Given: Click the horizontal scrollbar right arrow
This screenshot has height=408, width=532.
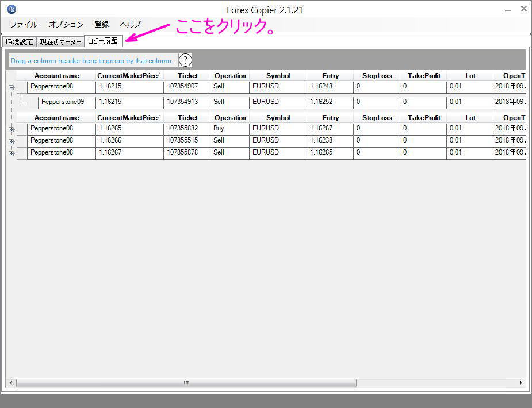Looking at the screenshot, I should click(521, 383).
